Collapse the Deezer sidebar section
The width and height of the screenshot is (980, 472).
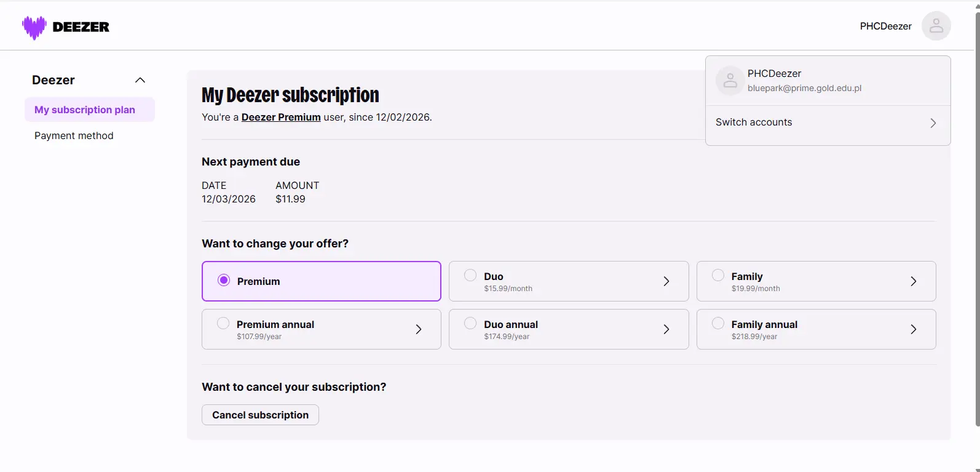[140, 80]
